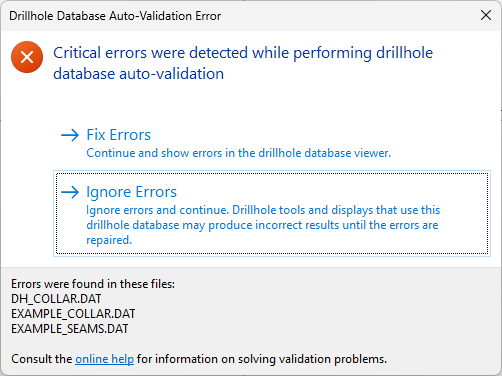
Task: Click the 'Ignore errors and continue' description
Action: pos(263,225)
